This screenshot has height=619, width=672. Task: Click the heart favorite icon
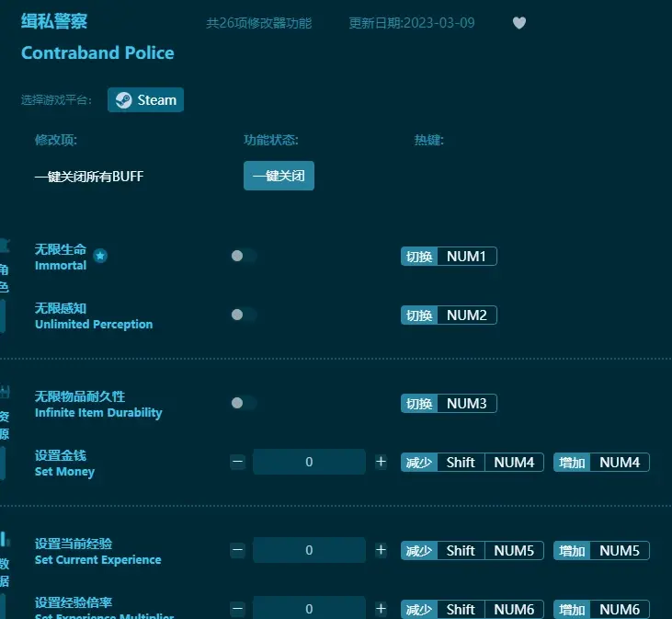pos(519,23)
